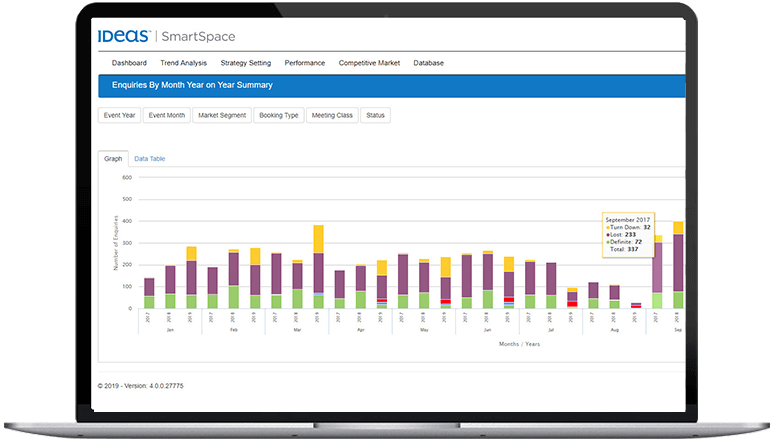This screenshot has width=775, height=441.
Task: Click the Enquiries By Month header bar
Action: [391, 86]
